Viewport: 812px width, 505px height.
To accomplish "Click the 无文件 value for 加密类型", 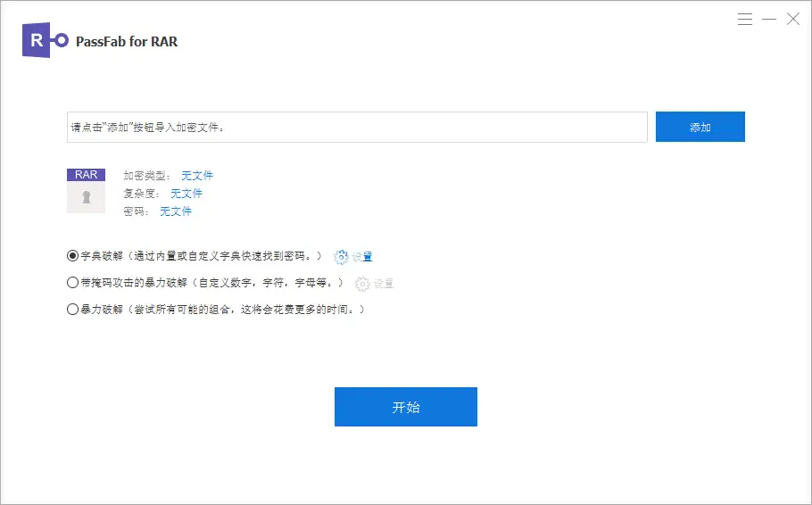I will click(197, 176).
